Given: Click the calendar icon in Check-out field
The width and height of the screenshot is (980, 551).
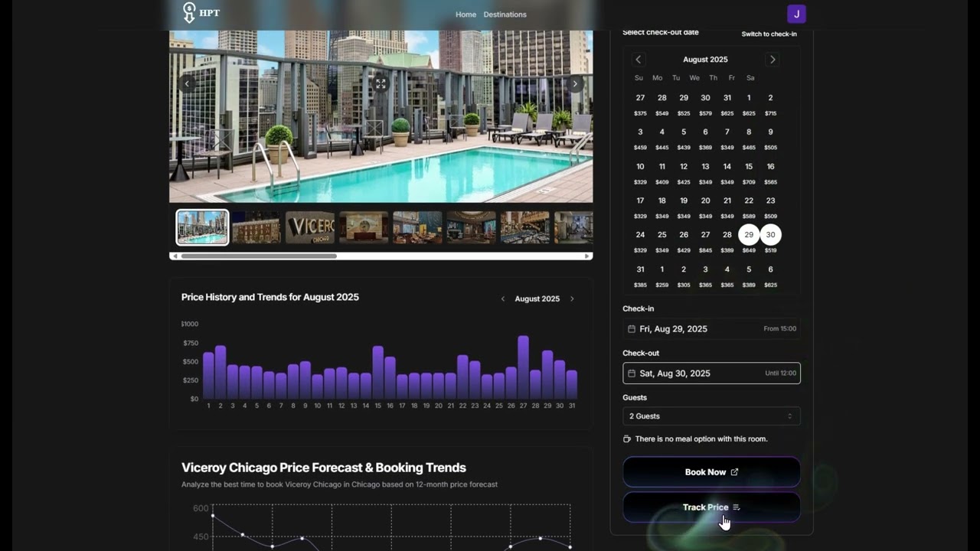Looking at the screenshot, I should click(632, 373).
